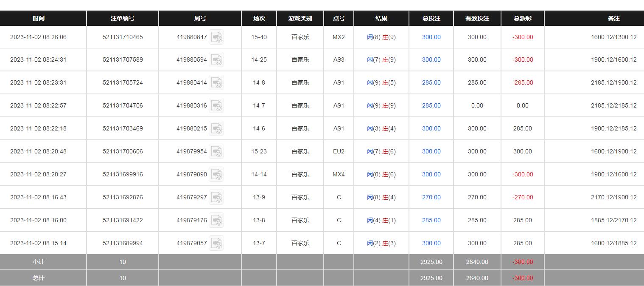The height and width of the screenshot is (286, 644).
Task: Open replay for round 419879297
Action: point(216,198)
